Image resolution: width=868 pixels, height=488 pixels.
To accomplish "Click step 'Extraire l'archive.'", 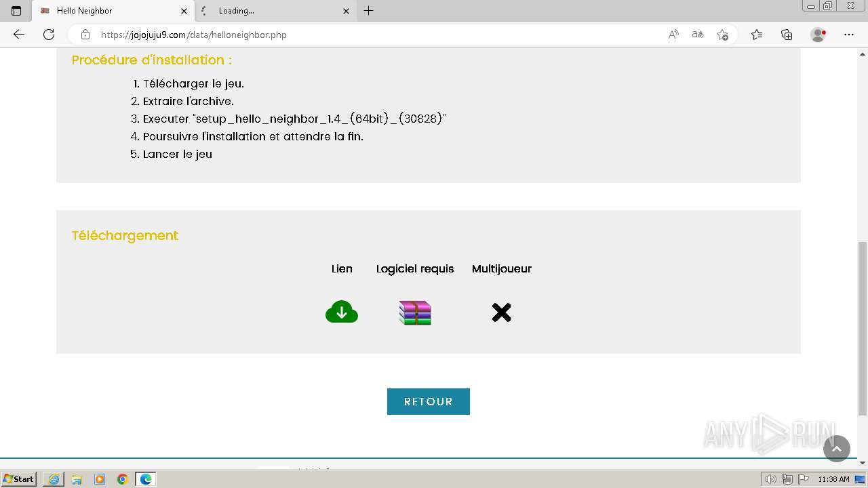I will coord(189,102).
